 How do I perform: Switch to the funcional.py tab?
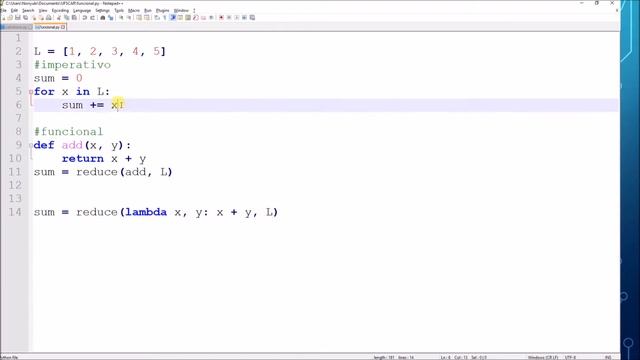[x=49, y=27]
